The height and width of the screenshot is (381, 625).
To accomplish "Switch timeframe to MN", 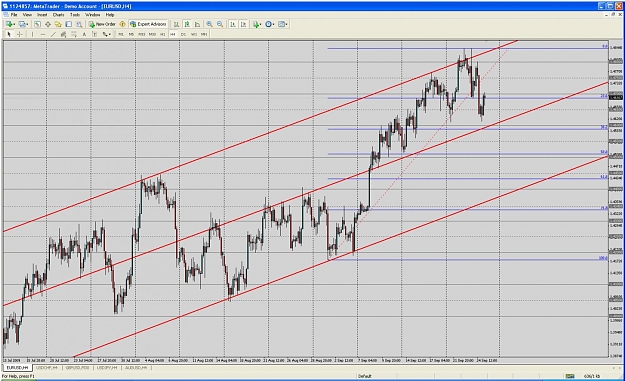I will click(204, 34).
